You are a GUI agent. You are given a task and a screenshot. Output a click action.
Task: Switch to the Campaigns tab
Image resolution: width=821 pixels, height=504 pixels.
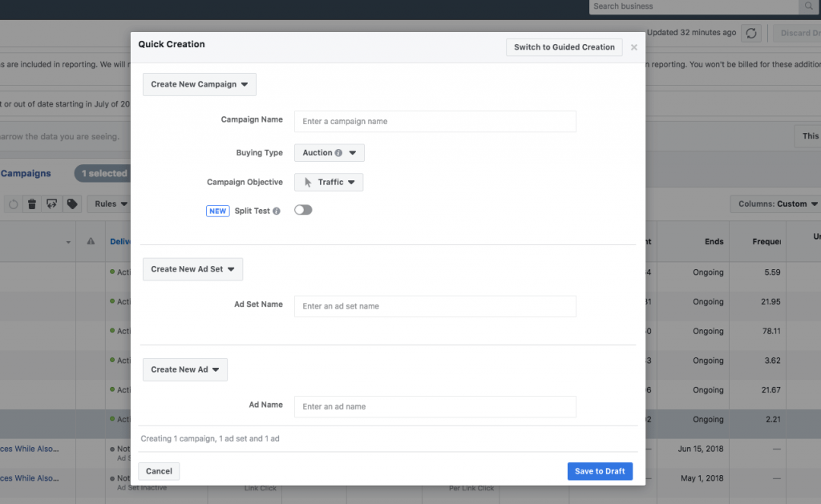tap(26, 173)
